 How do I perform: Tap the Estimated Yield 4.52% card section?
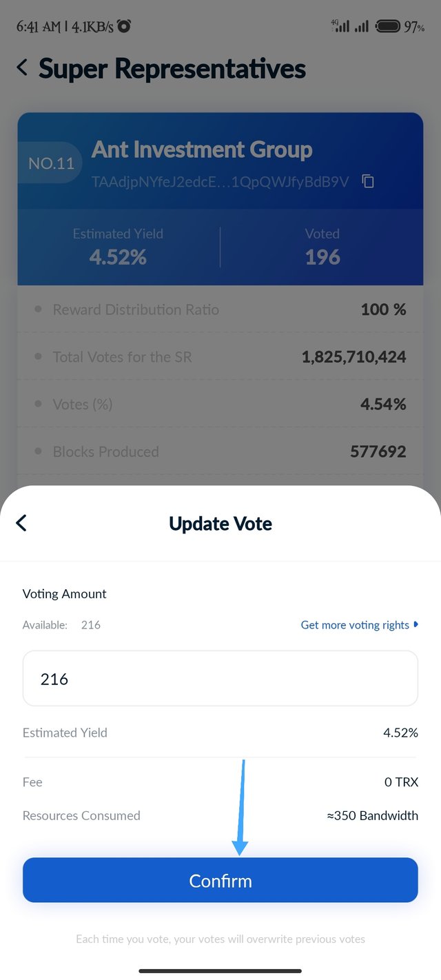coord(118,247)
